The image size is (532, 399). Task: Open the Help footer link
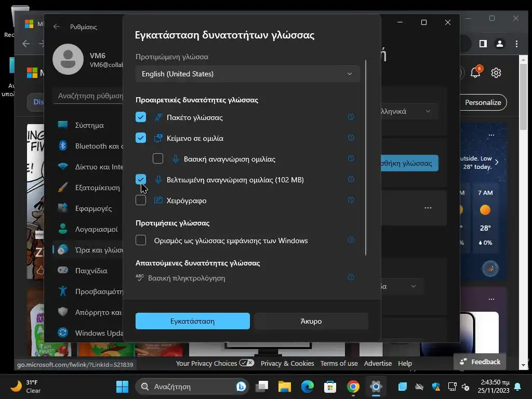coord(405,363)
